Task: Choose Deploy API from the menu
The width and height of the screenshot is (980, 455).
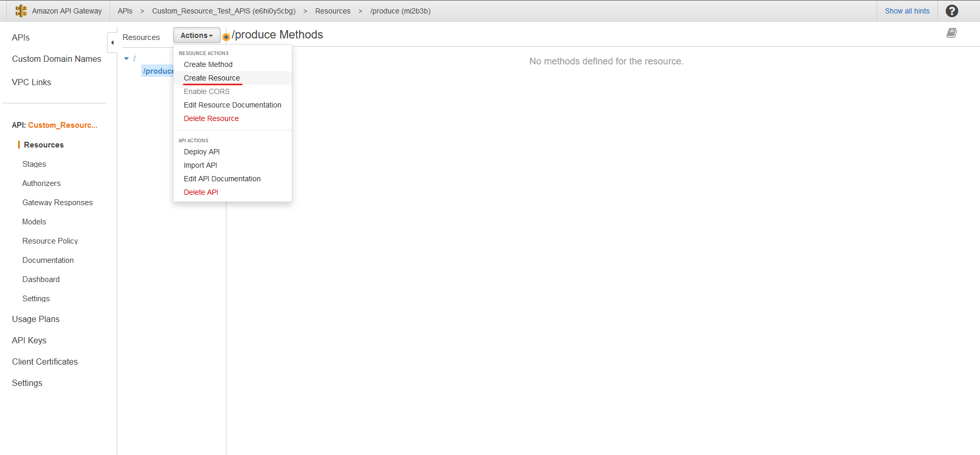Action: pyautogui.click(x=232, y=152)
